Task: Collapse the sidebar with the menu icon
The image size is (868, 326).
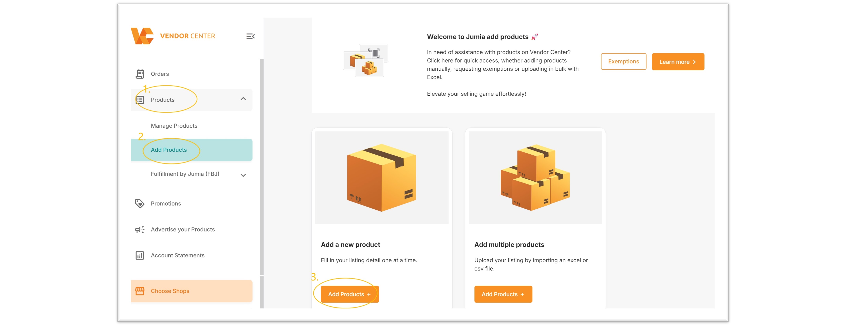Action: [x=250, y=36]
